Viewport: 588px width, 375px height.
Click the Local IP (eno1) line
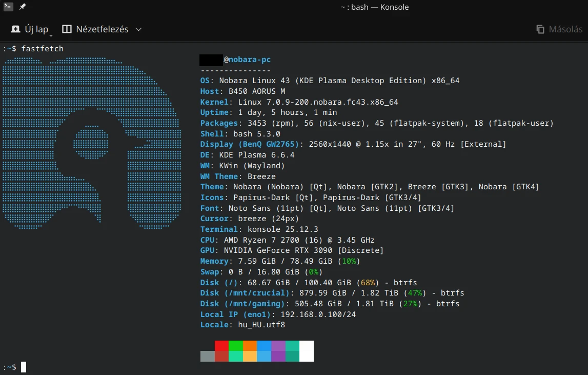tap(278, 314)
